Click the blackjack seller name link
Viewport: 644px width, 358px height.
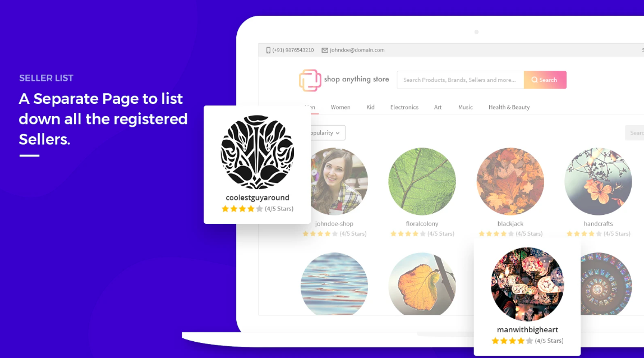click(x=510, y=223)
